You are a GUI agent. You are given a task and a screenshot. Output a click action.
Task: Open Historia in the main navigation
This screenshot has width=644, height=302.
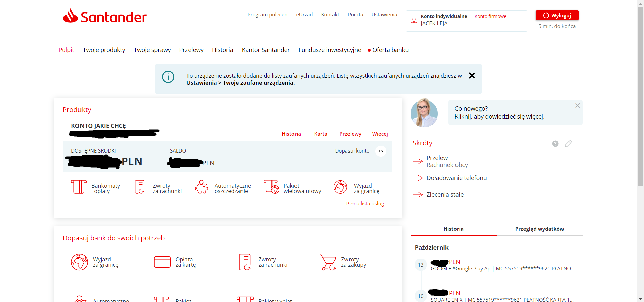222,50
